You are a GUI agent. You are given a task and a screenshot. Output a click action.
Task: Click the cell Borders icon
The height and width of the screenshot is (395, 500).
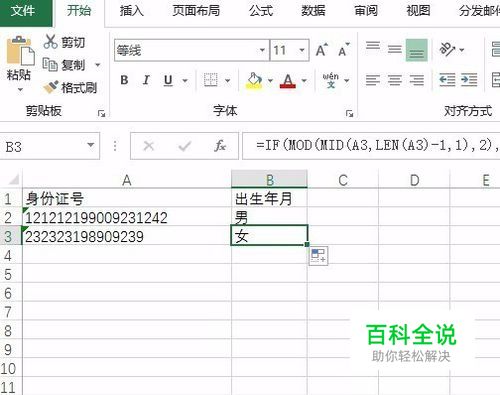pyautogui.click(x=211, y=80)
